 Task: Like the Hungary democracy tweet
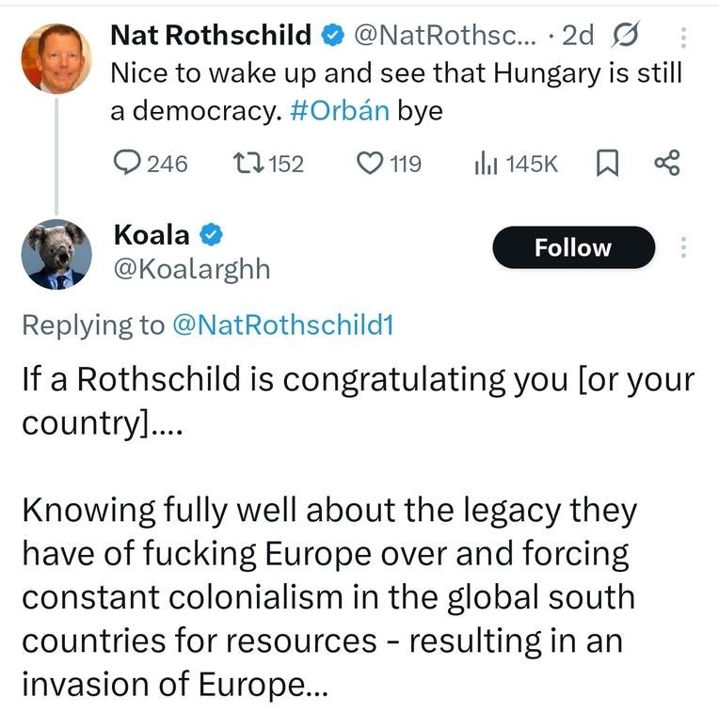pos(369,164)
